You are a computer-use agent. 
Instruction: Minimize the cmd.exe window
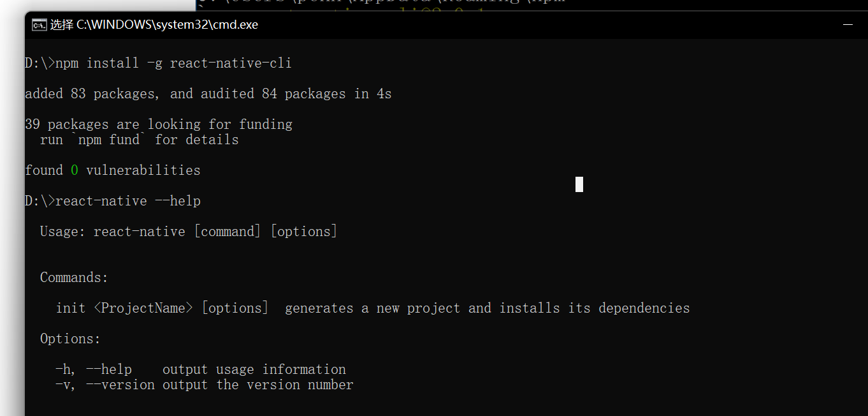coord(848,25)
